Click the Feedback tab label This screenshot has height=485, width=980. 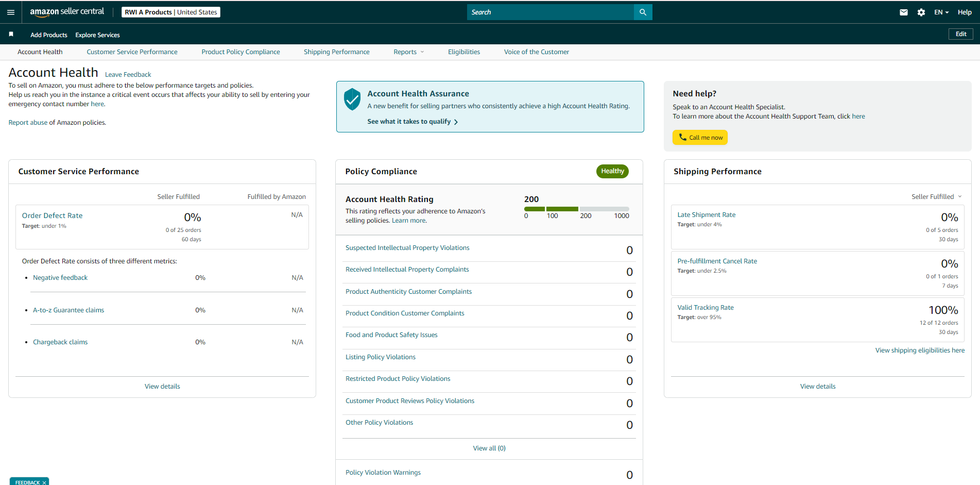click(27, 482)
